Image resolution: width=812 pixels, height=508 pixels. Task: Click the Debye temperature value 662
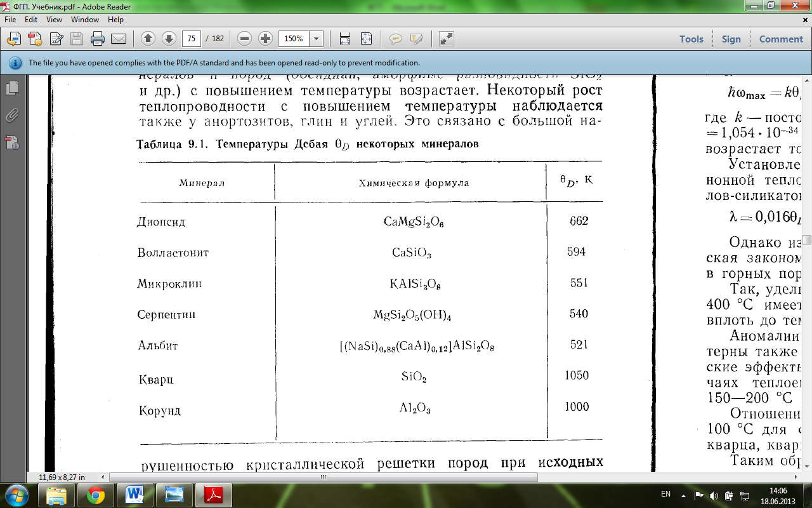[579, 221]
